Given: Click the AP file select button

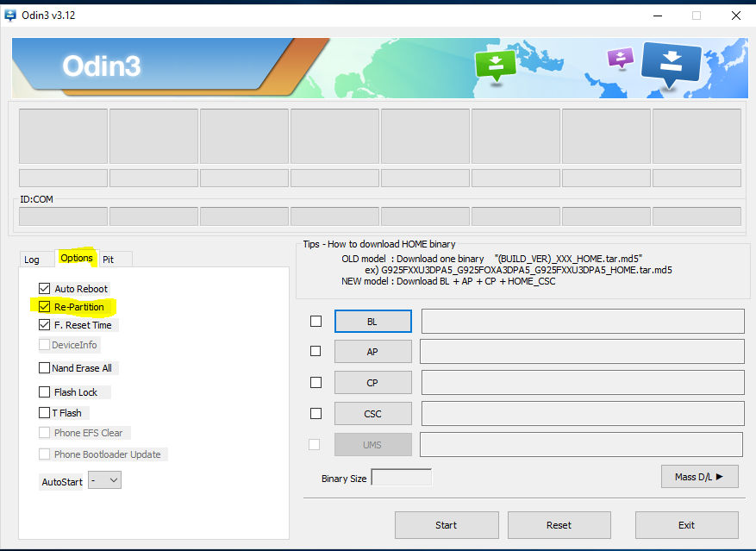Looking at the screenshot, I should [372, 352].
